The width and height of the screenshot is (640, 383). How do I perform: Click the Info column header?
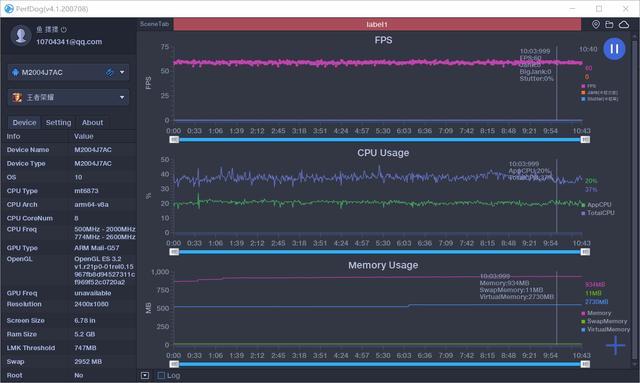[x=13, y=136]
